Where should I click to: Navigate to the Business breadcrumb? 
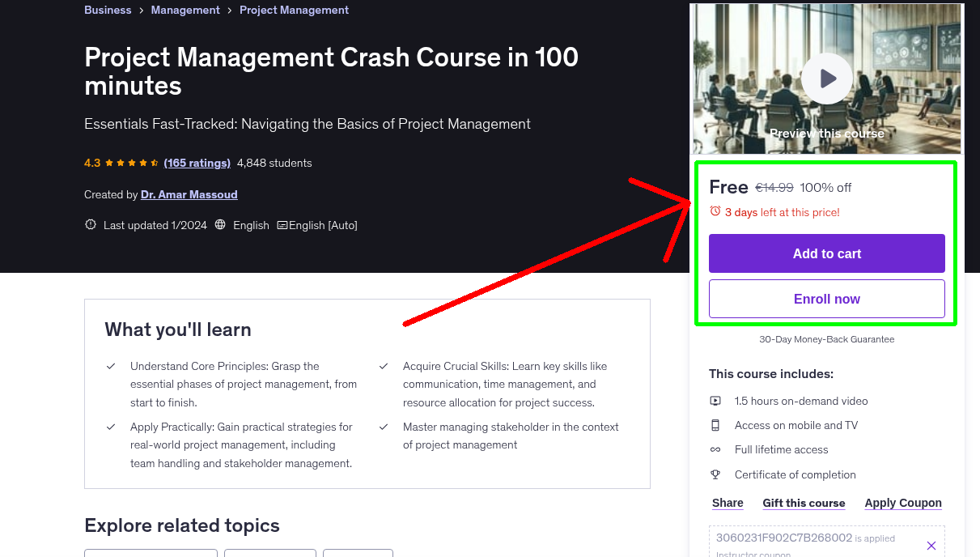click(108, 10)
